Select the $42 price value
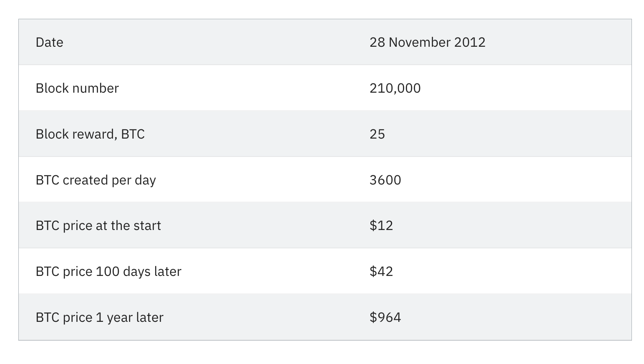 click(381, 271)
